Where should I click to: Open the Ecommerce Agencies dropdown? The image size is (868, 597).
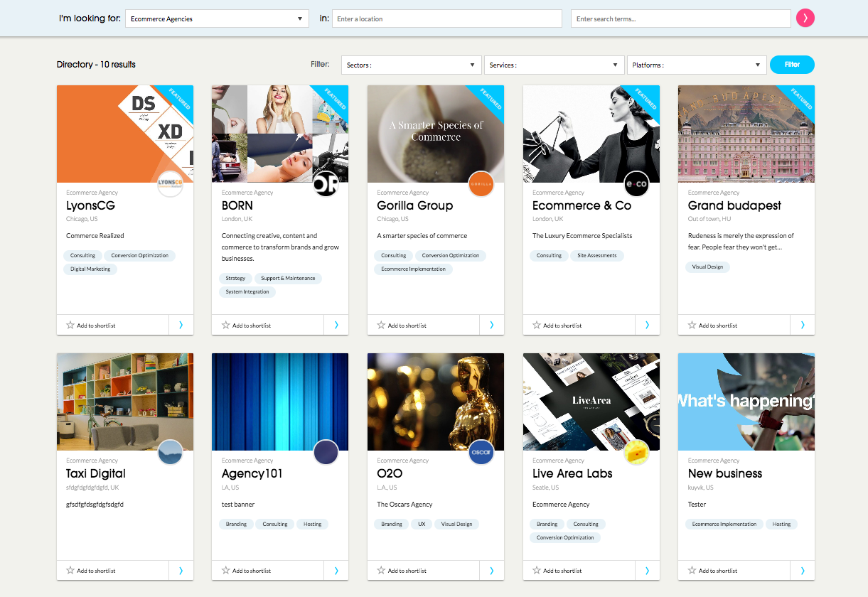(x=217, y=18)
